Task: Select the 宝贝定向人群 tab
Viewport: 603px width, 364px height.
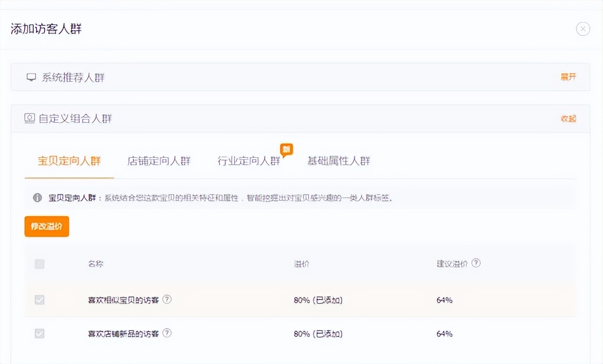Action: coord(68,161)
